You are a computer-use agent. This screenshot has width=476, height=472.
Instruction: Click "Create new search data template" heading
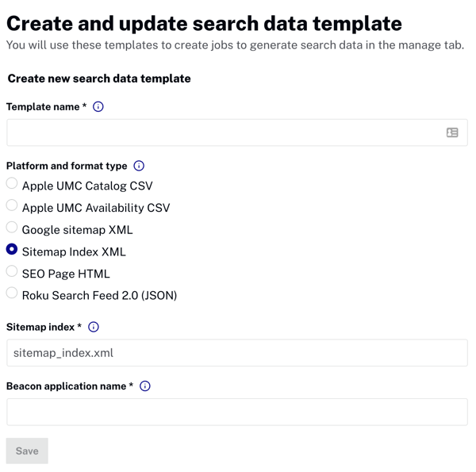coord(99,79)
